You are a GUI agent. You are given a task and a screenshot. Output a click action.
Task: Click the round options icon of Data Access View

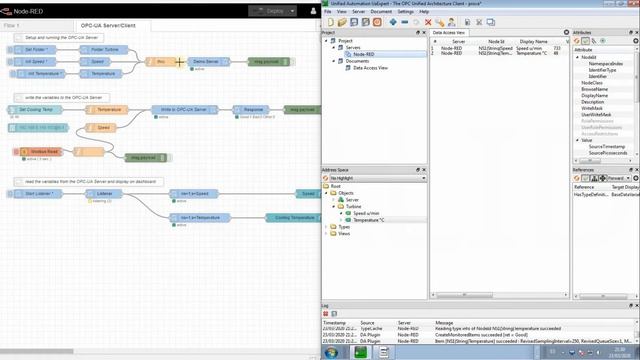coord(566,32)
